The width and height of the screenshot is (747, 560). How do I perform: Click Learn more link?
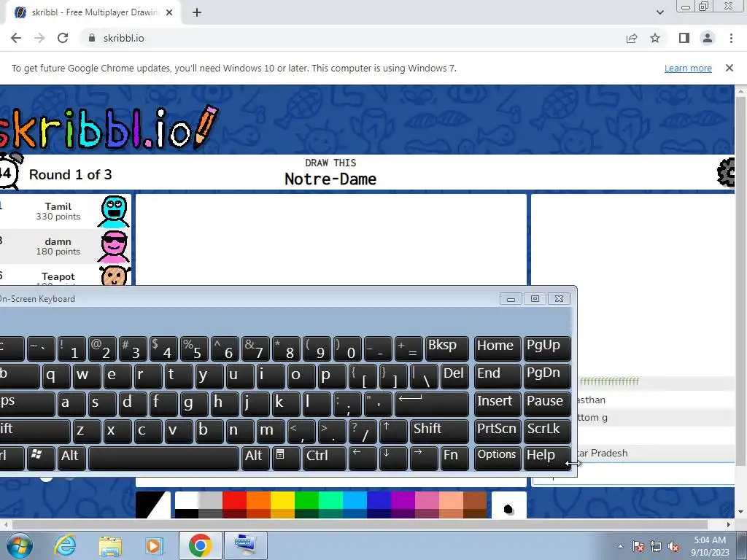(688, 68)
